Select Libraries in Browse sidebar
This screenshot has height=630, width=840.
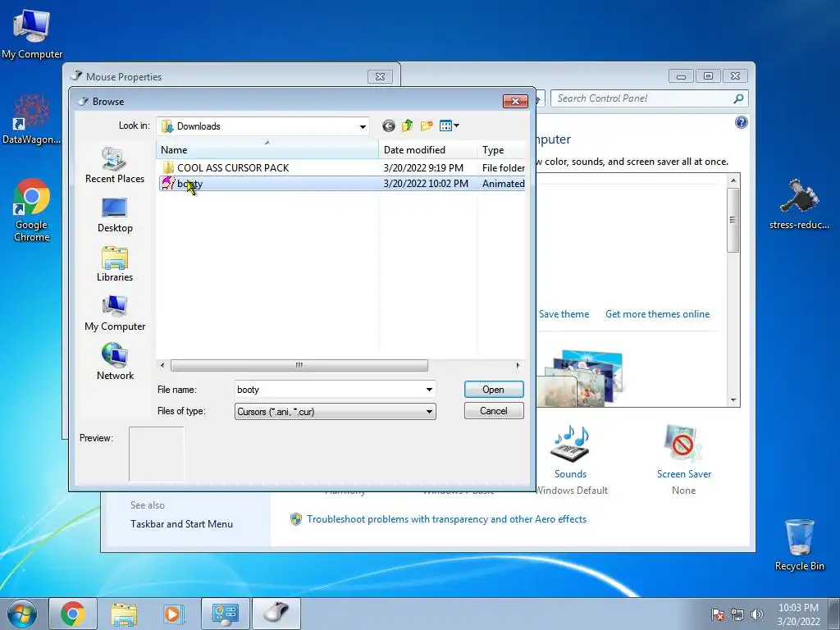click(x=115, y=264)
